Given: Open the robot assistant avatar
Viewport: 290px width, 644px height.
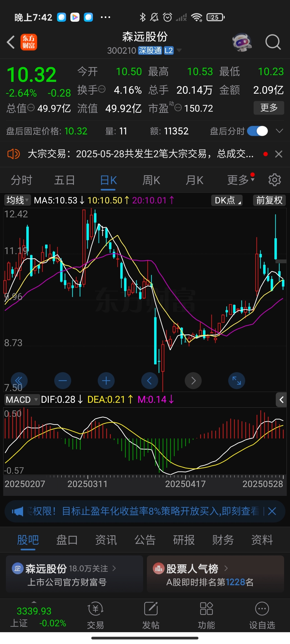Looking at the screenshot, I should point(242,42).
